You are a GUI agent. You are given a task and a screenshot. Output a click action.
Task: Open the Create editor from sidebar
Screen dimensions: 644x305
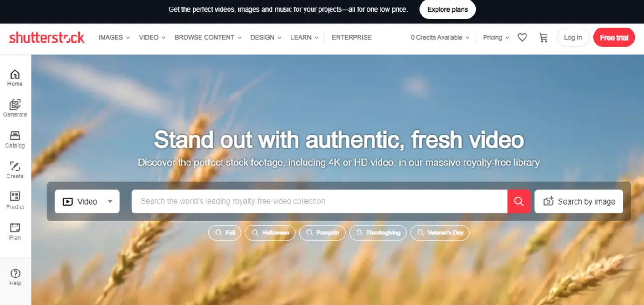(15, 170)
